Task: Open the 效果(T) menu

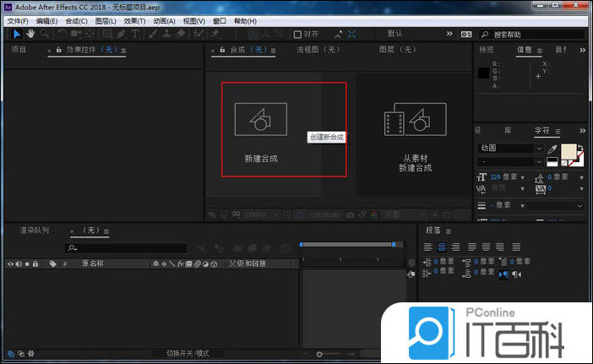Action: 134,21
